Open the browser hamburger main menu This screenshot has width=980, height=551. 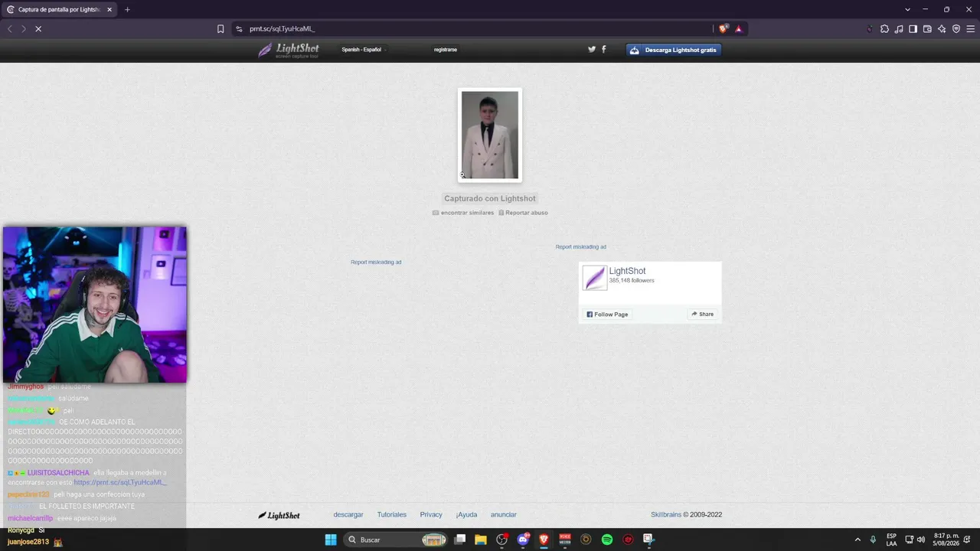(971, 29)
